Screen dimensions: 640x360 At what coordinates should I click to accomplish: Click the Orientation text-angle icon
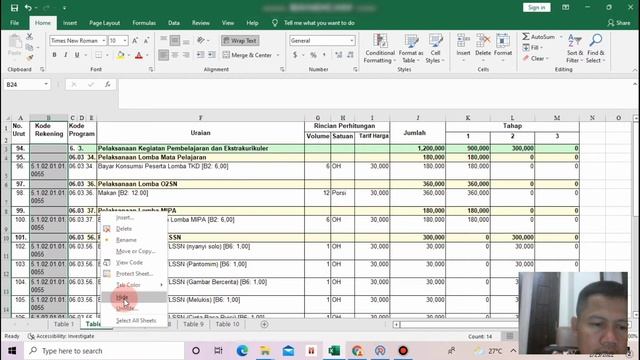click(201, 40)
